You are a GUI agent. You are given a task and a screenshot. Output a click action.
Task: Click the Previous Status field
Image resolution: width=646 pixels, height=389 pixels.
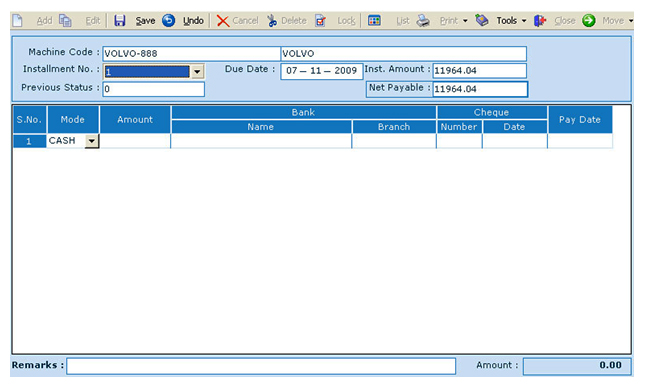153,89
